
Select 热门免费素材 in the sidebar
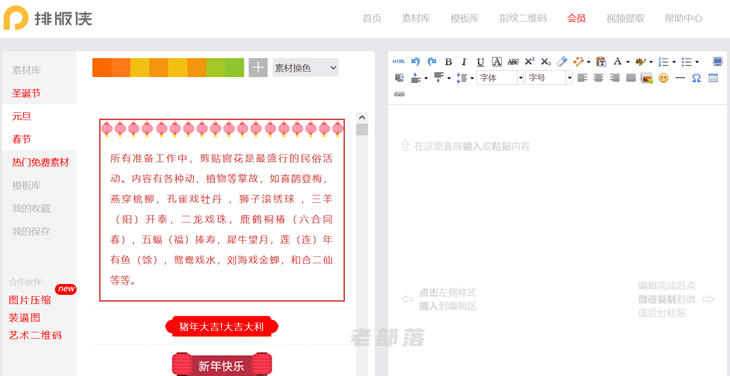pyautogui.click(x=41, y=162)
